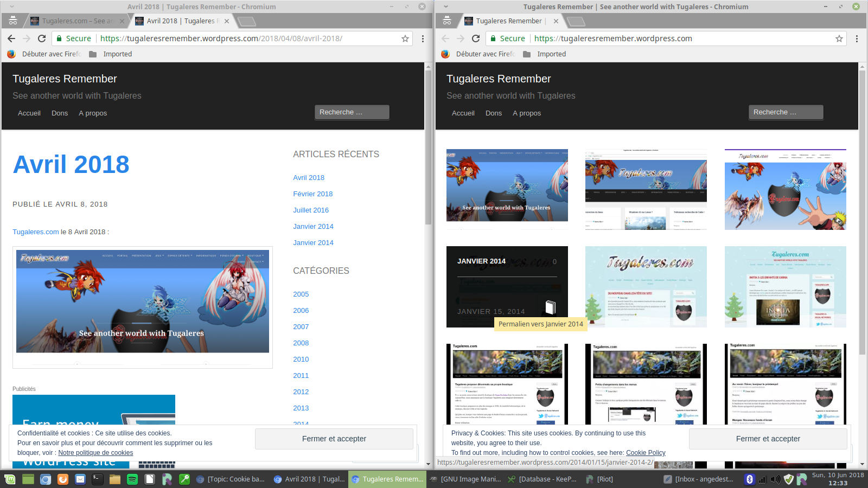Click into the Recherche search field on right site
Screen dimensions: 868x488
786,112
